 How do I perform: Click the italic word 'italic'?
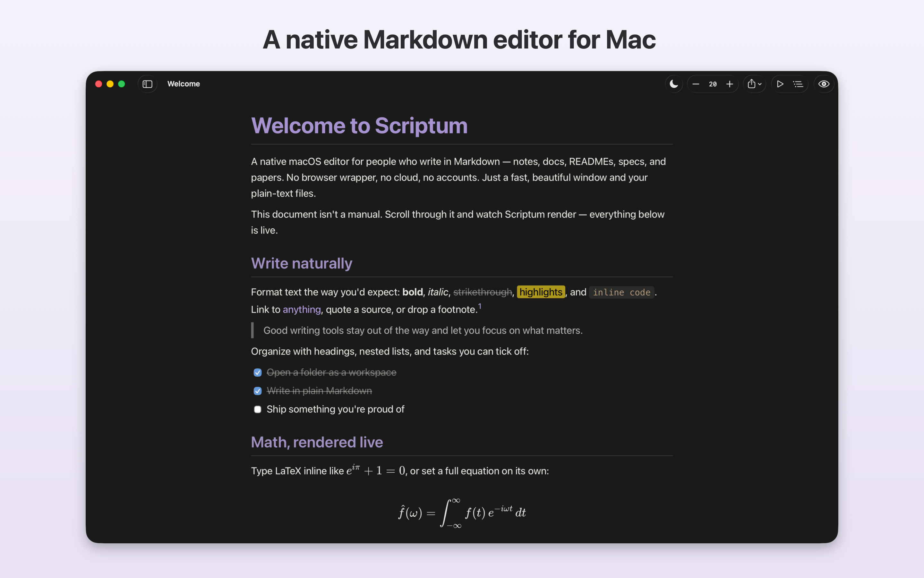(438, 292)
